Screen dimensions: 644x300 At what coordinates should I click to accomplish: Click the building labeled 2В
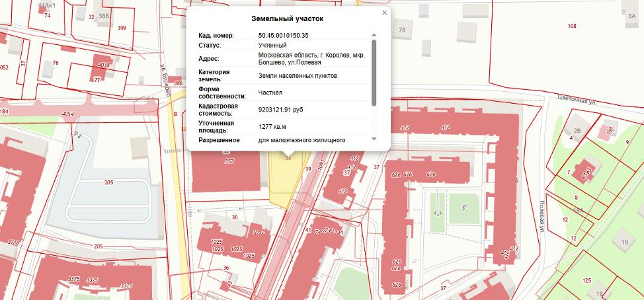click(x=577, y=131)
